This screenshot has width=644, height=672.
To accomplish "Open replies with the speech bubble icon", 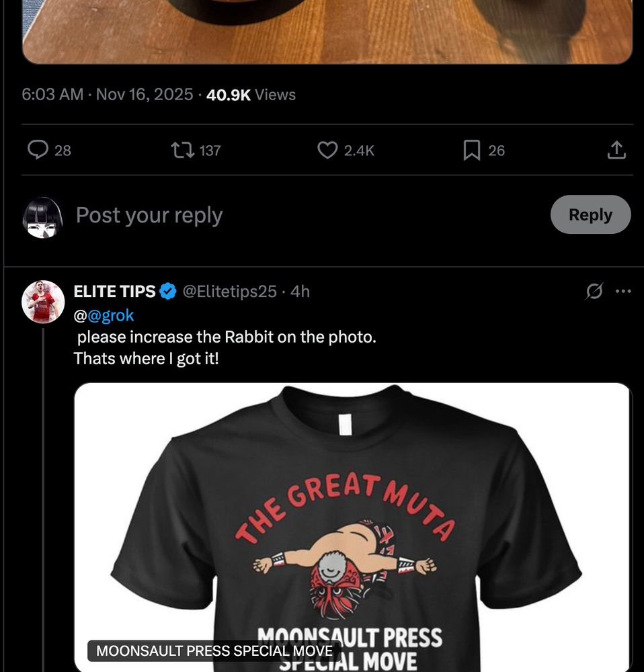I will point(38,151).
